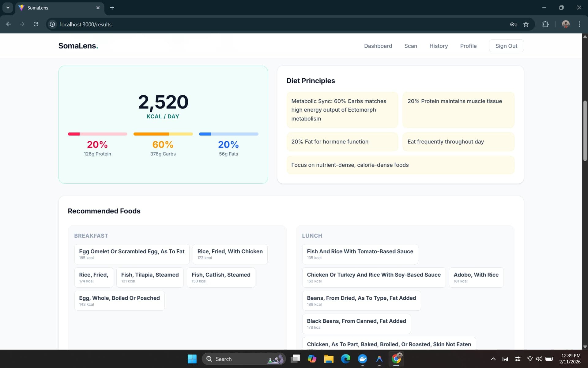
Task: Open the browser profile avatar
Action: click(x=566, y=24)
